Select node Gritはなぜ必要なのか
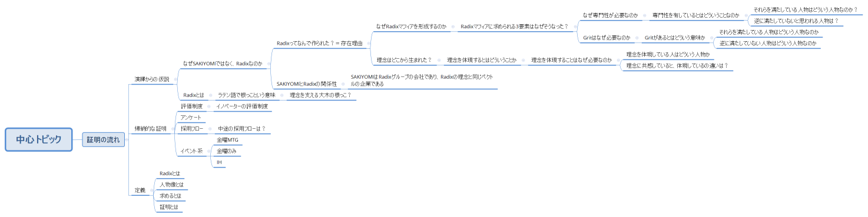The height and width of the screenshot is (217, 868). (x=607, y=38)
